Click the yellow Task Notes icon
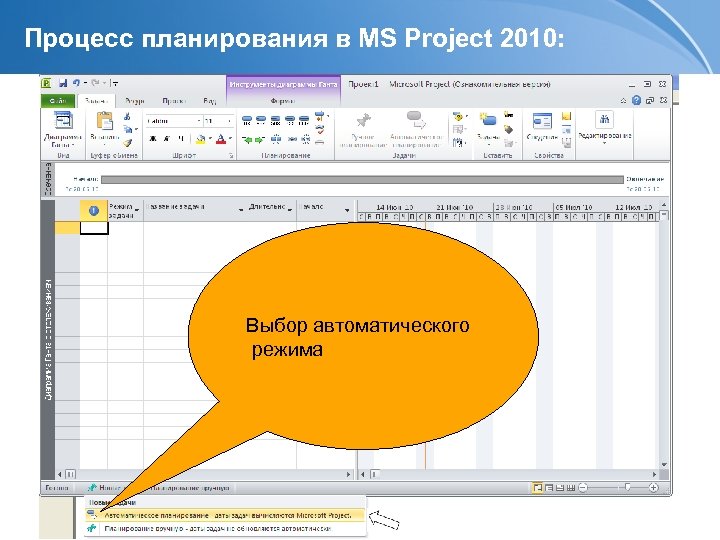Image resolution: width=720 pixels, height=540 pixels. pyautogui.click(x=567, y=117)
